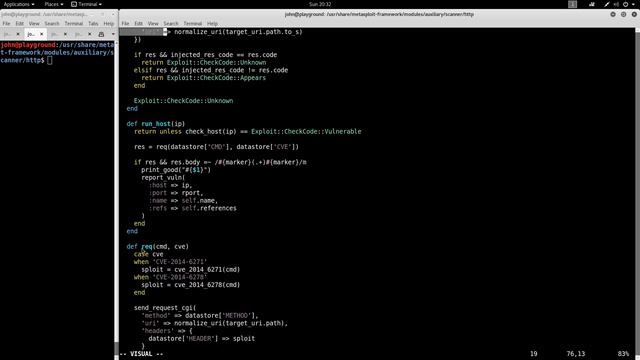This screenshot has height=360, width=640.
Task: Open the system menu dropdown arrow
Action: 633,4
